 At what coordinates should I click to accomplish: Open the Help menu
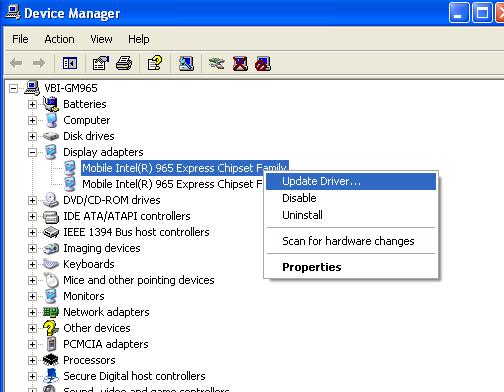point(139,39)
